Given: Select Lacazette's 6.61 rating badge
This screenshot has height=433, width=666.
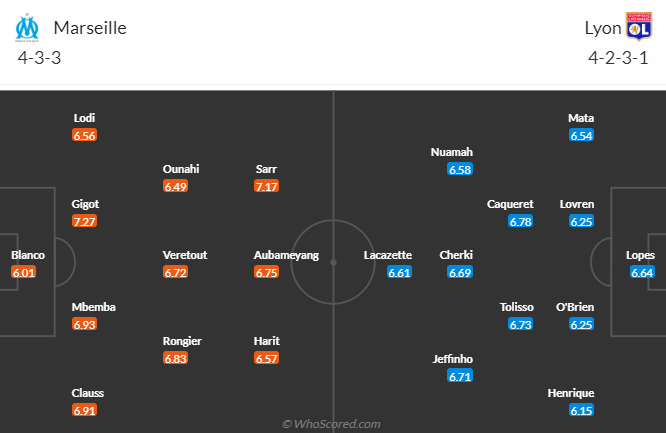Looking at the screenshot, I should coord(400,272).
